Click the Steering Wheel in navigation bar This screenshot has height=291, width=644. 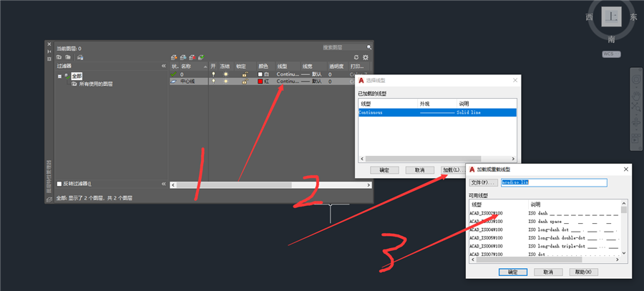636,79
